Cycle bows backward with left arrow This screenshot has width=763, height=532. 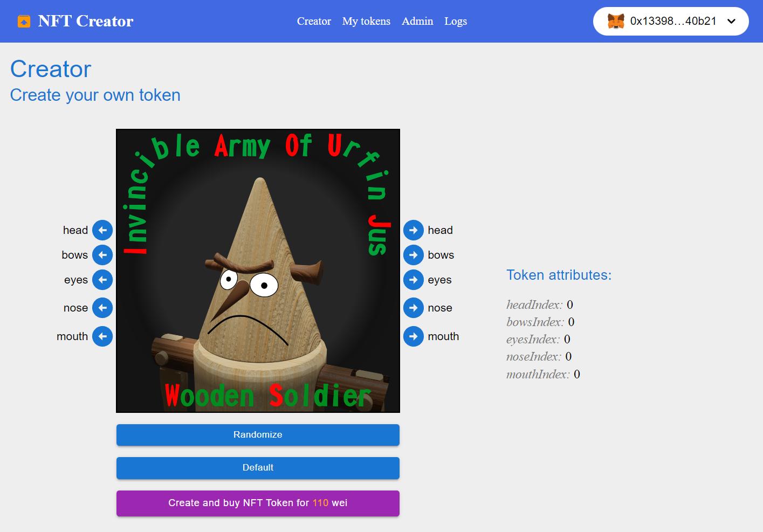click(102, 255)
